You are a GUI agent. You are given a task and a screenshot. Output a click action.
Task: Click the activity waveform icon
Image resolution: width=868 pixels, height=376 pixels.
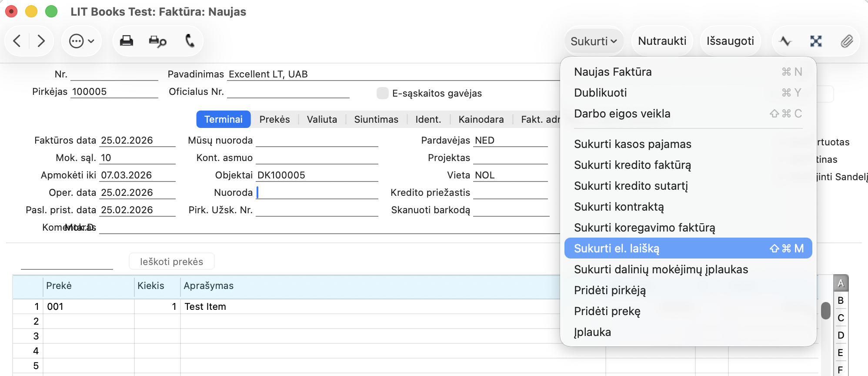click(x=785, y=41)
